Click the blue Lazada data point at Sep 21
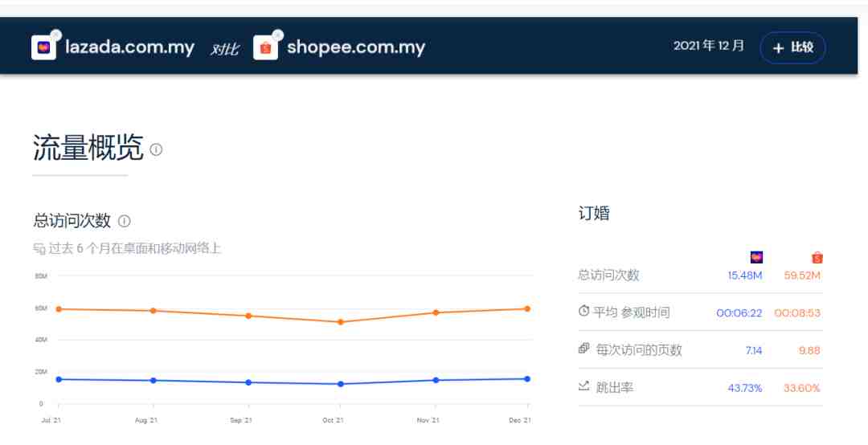The image size is (868, 445). click(248, 382)
